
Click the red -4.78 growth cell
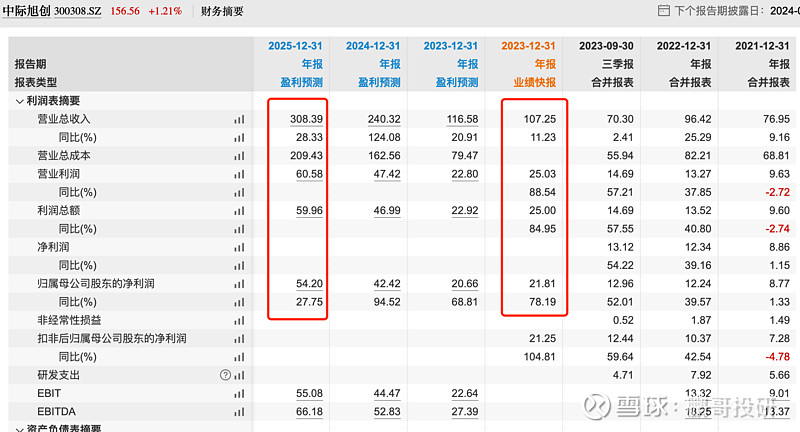click(x=778, y=358)
